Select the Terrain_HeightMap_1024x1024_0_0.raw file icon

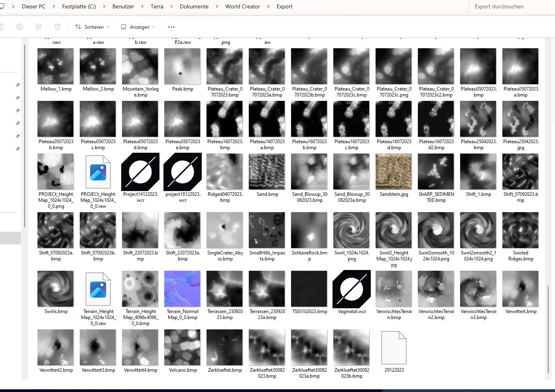tap(98, 289)
